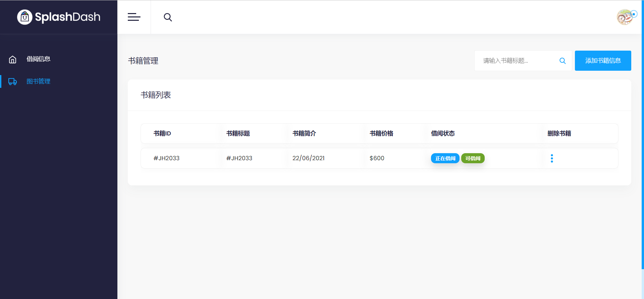This screenshot has height=299, width=644.
Task: Click the home icon beside 借阅信息
Action: [x=12, y=59]
